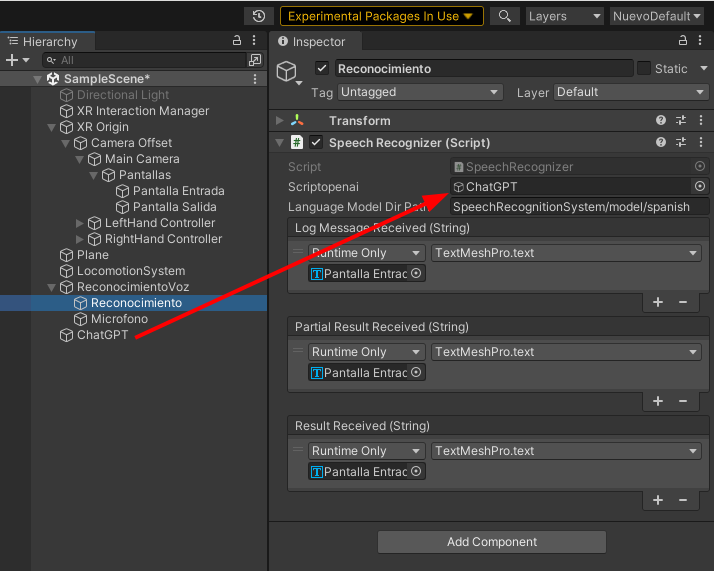Toggle Reconocimiento active checkbox
The image size is (714, 571).
322,69
